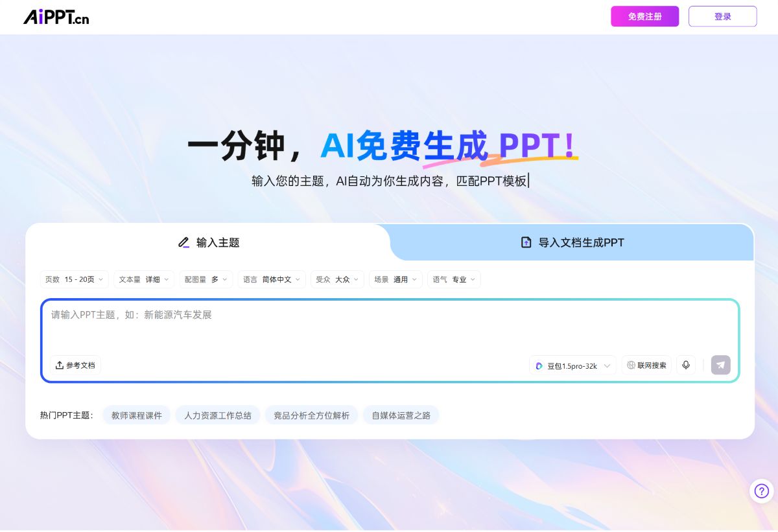Click the 豆包 model logo icon
Screen dimensions: 778x532
pos(539,366)
